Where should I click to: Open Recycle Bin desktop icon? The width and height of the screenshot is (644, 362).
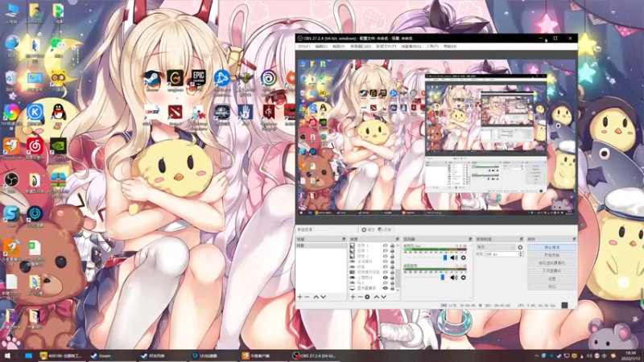point(11,80)
